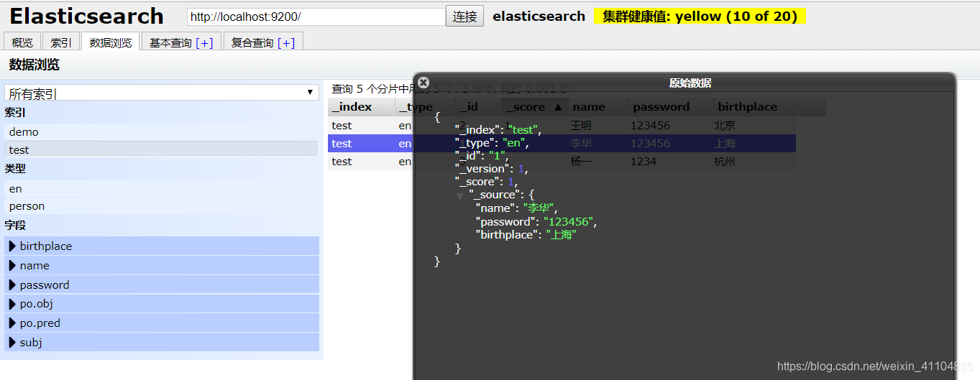Focus the localhost:9200 URL field

click(x=316, y=17)
